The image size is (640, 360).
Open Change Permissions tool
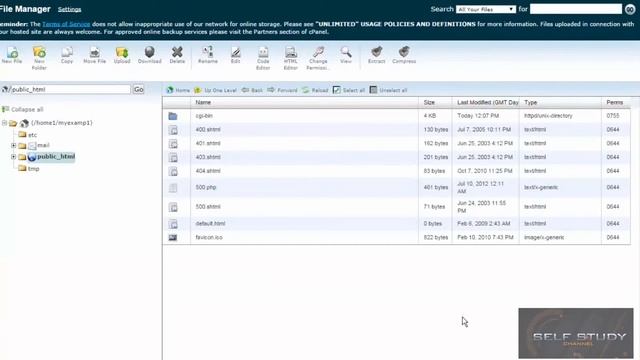[x=318, y=58]
